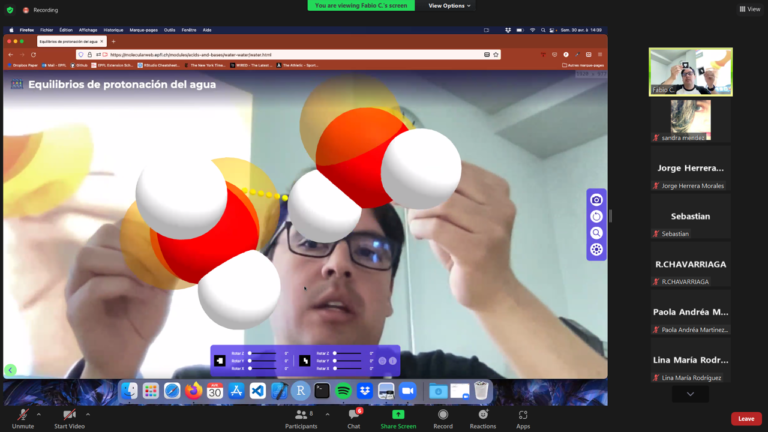The width and height of the screenshot is (768, 432).
Task: Select Paola Andréa's participant tile
Action: point(690,312)
